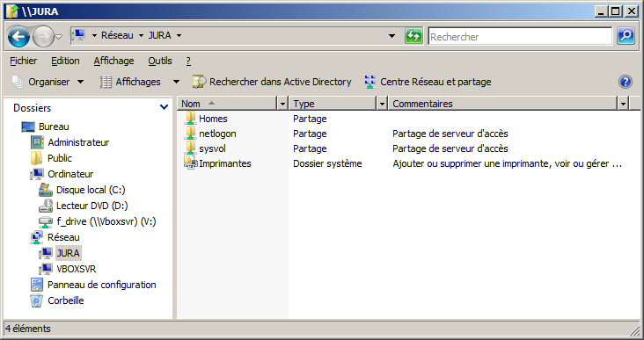Viewport: 644px width, 340px height.
Task: Click the Dossier système type cell
Action: [327, 163]
